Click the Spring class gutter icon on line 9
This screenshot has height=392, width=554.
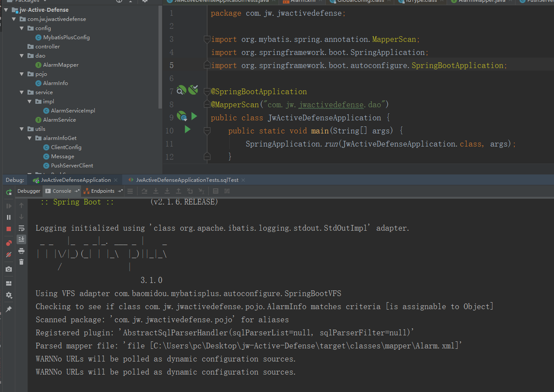pos(182,116)
